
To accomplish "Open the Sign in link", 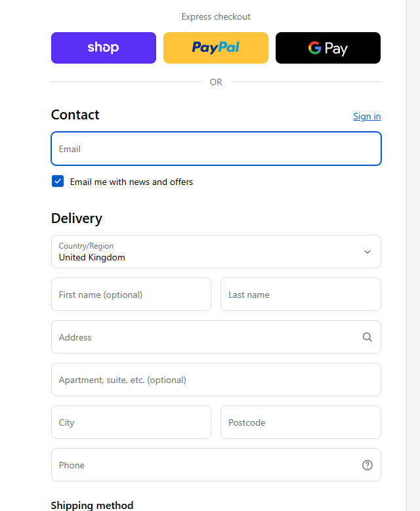I will (x=367, y=116).
